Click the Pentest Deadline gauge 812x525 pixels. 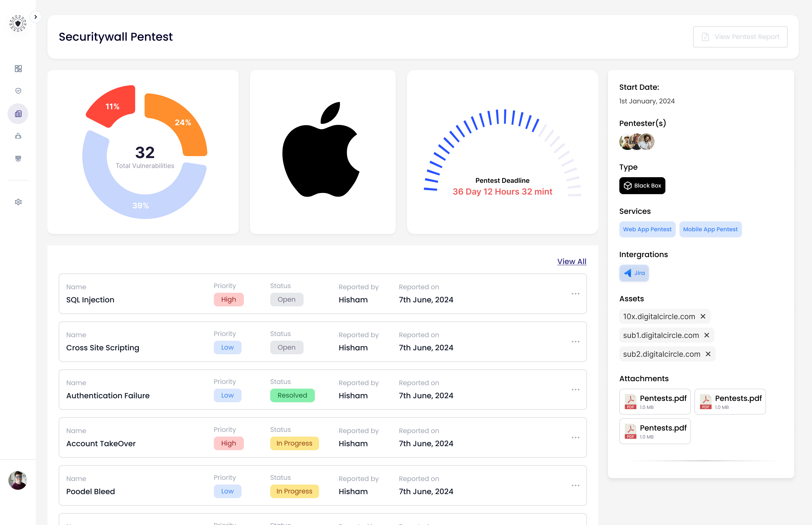(502, 153)
